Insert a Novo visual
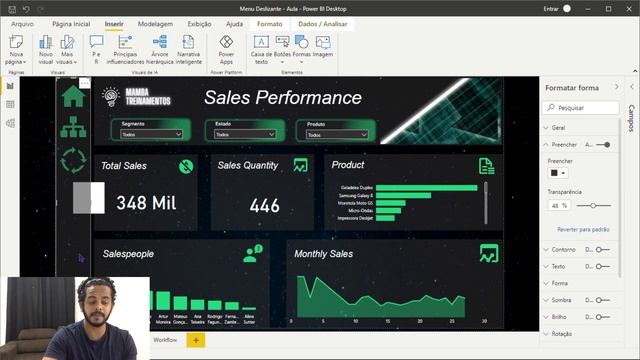The image size is (640, 360). tap(46, 49)
